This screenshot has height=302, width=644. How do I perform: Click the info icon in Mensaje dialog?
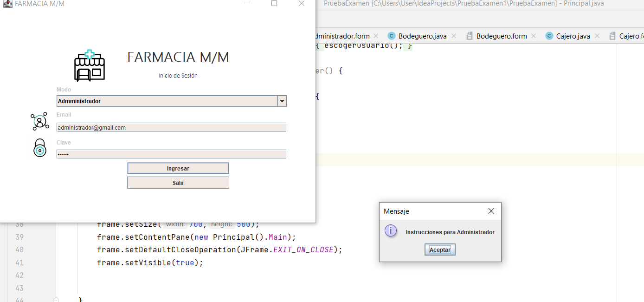pyautogui.click(x=391, y=230)
